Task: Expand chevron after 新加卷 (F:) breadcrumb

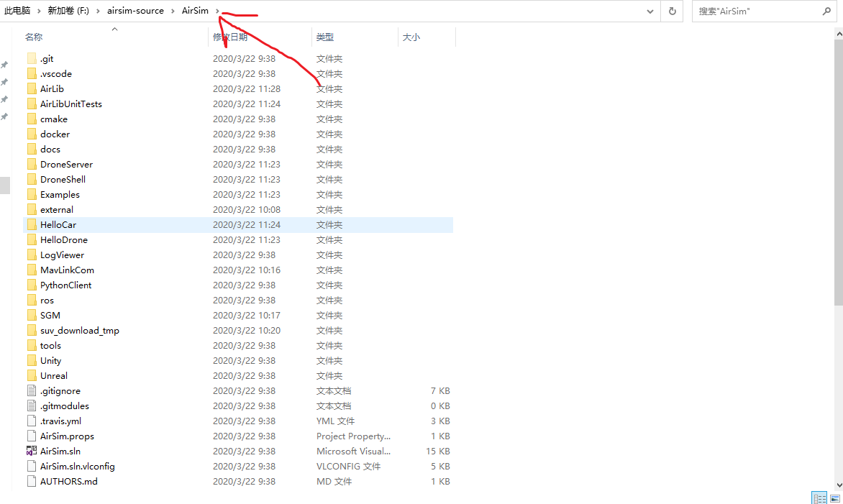Action: point(98,11)
